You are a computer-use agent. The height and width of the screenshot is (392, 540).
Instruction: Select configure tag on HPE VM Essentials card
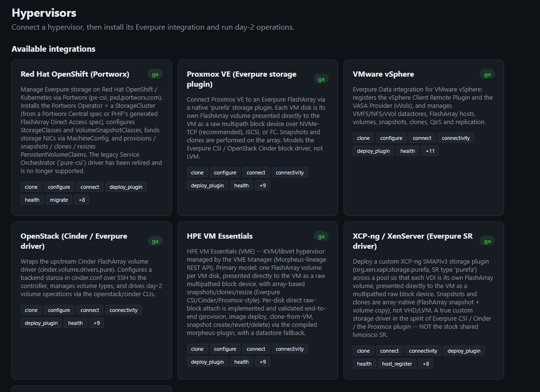225,349
